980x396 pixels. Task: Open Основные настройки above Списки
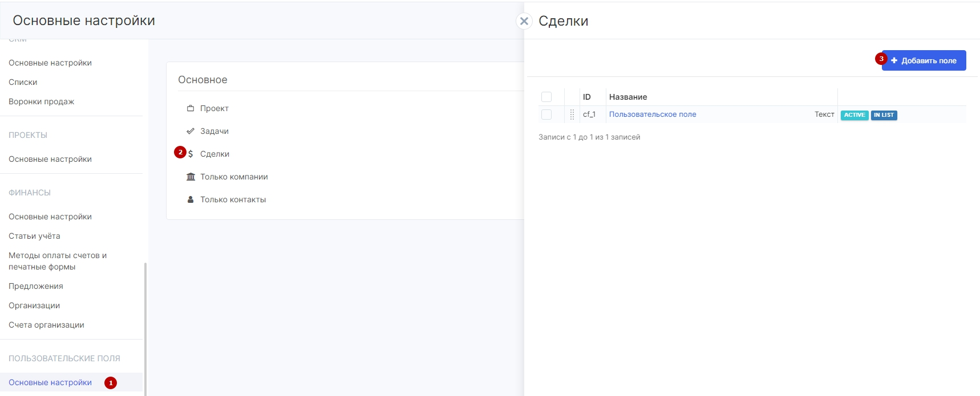coord(50,63)
